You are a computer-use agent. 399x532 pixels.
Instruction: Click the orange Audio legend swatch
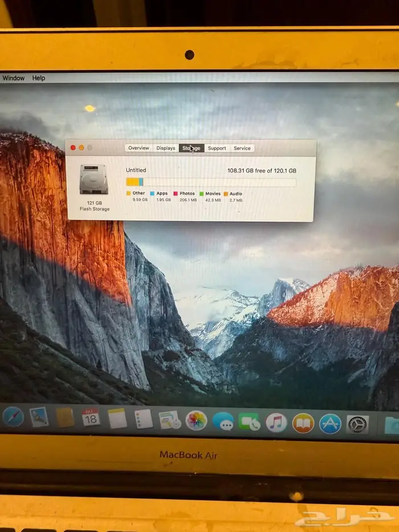(x=226, y=194)
